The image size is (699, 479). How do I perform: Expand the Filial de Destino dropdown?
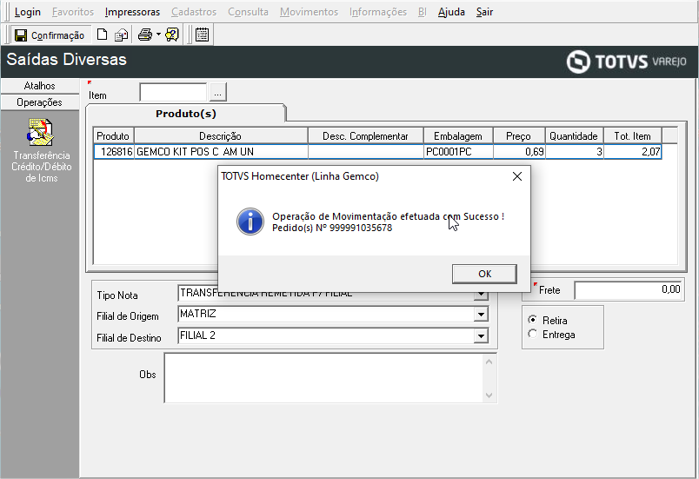481,336
